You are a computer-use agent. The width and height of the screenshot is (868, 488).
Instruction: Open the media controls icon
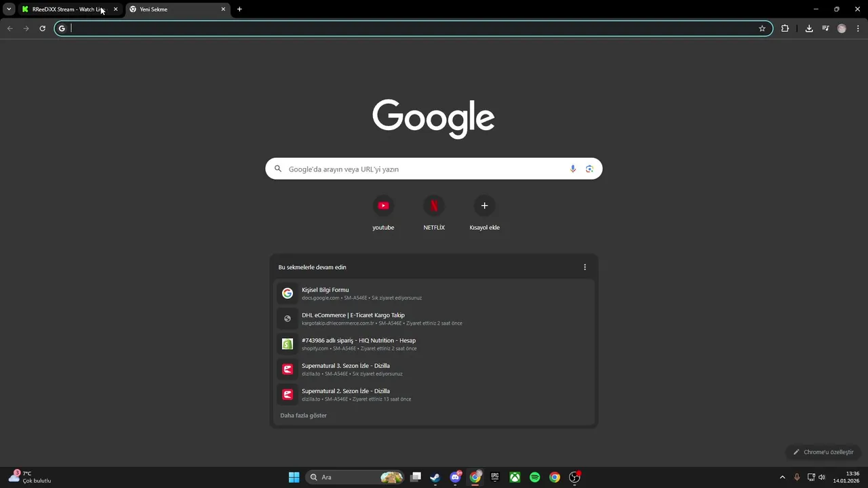[x=825, y=28]
